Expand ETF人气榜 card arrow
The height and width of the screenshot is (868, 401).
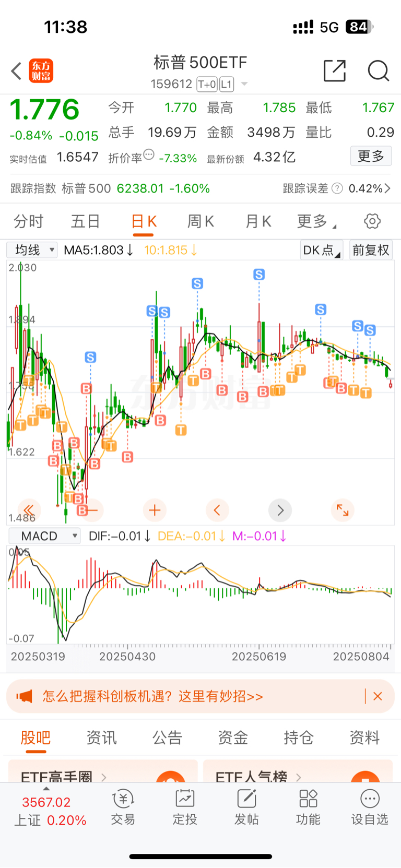tap(299, 777)
